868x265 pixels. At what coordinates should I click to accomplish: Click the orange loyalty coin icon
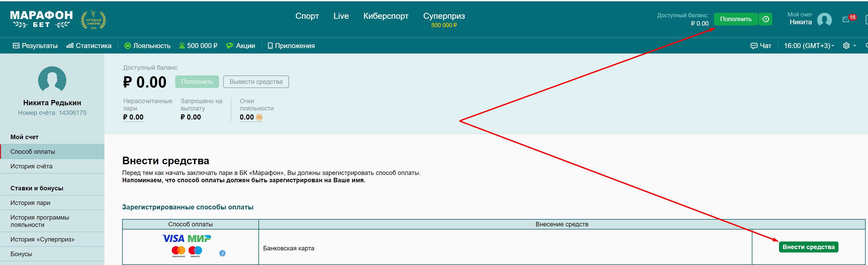click(259, 117)
